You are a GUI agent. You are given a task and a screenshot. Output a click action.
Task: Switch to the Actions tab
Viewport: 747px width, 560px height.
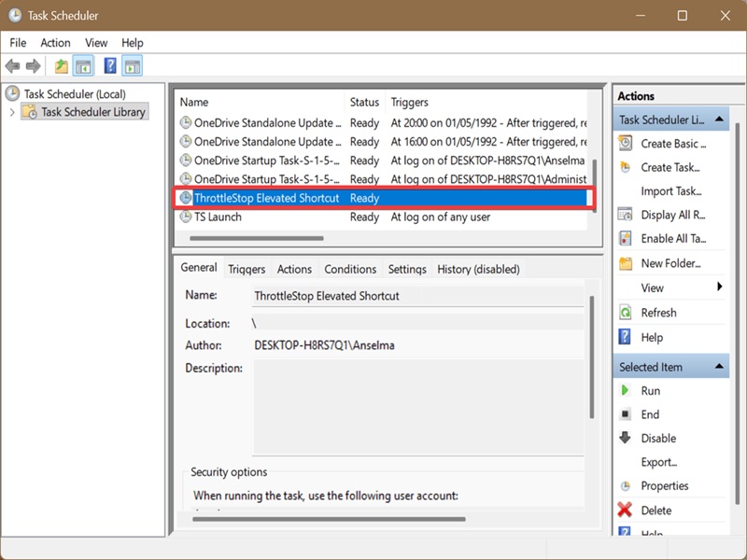[x=294, y=269]
